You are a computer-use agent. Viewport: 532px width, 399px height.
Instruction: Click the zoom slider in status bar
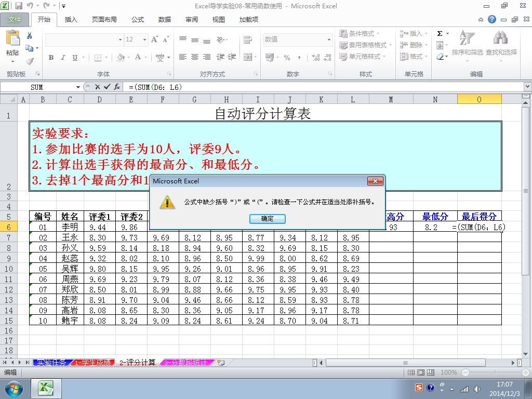pos(496,373)
